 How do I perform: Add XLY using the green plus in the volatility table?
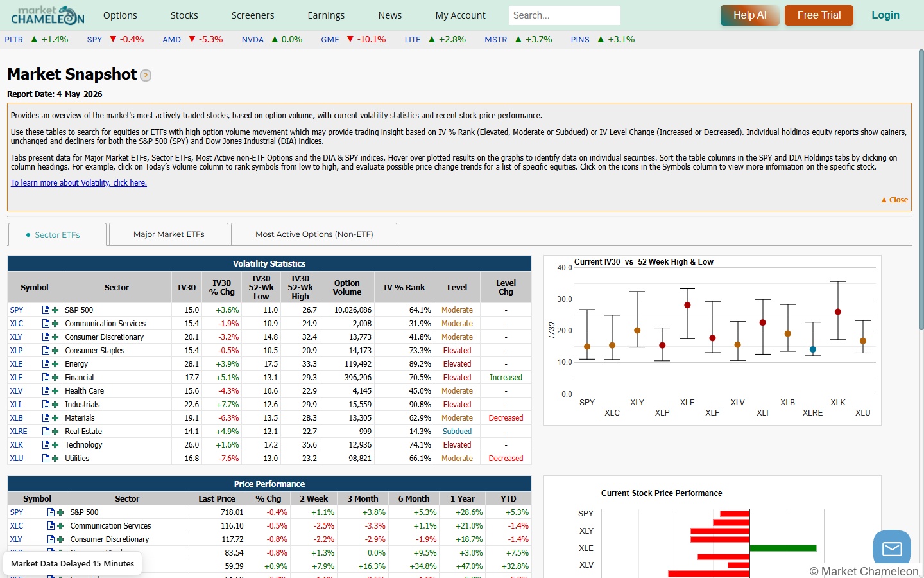[x=55, y=337]
